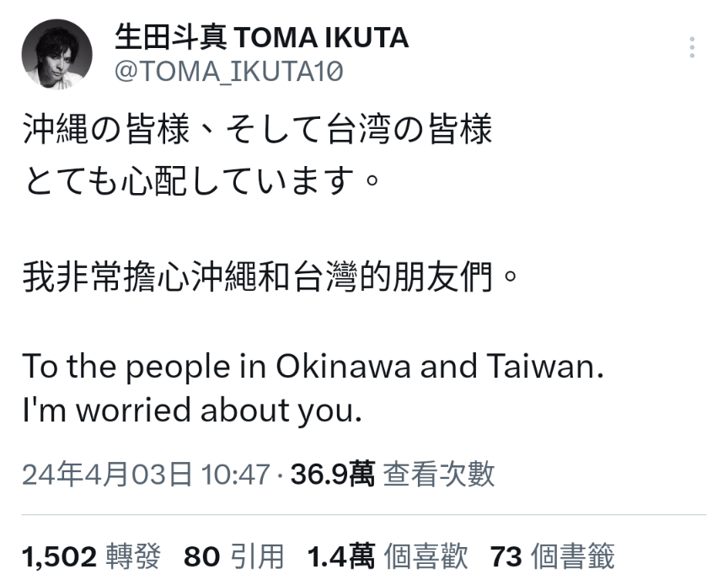Open the 個喜歡 likes list label
728x585 pixels.
click(x=426, y=556)
